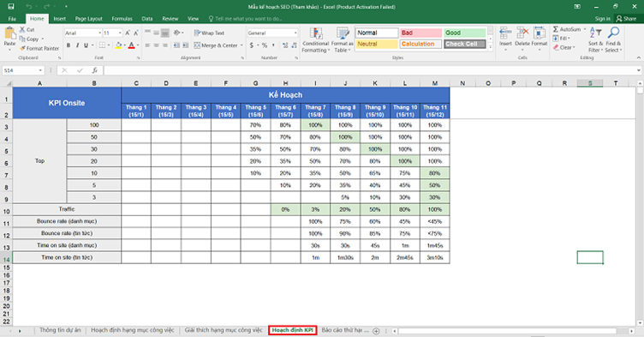This screenshot has width=644, height=337.
Task: Click the Copy icon
Action: (x=22, y=39)
